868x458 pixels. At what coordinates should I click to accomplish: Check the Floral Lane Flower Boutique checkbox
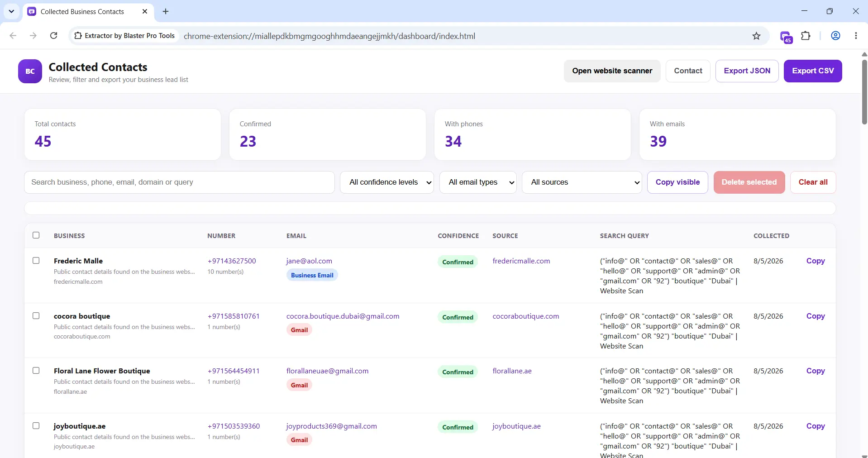(x=36, y=371)
